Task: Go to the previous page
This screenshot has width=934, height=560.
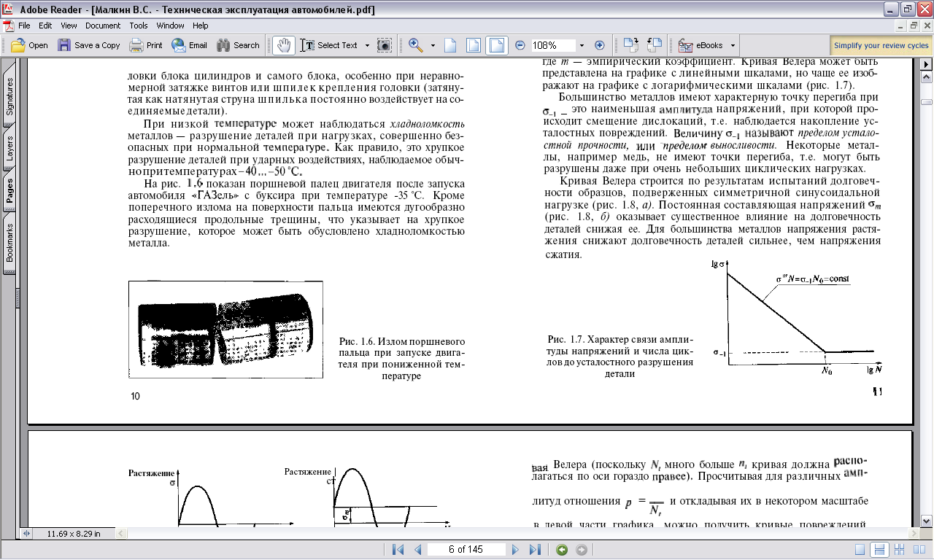Action: pyautogui.click(x=418, y=549)
